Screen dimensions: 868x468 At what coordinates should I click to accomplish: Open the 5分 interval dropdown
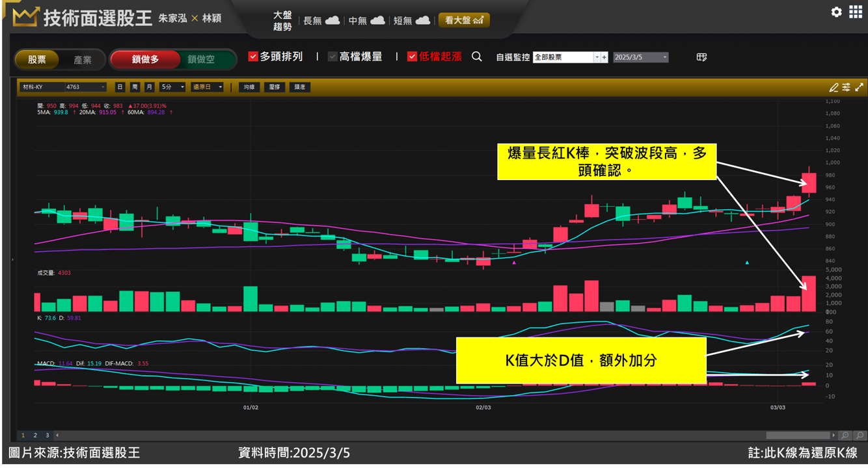[172, 87]
